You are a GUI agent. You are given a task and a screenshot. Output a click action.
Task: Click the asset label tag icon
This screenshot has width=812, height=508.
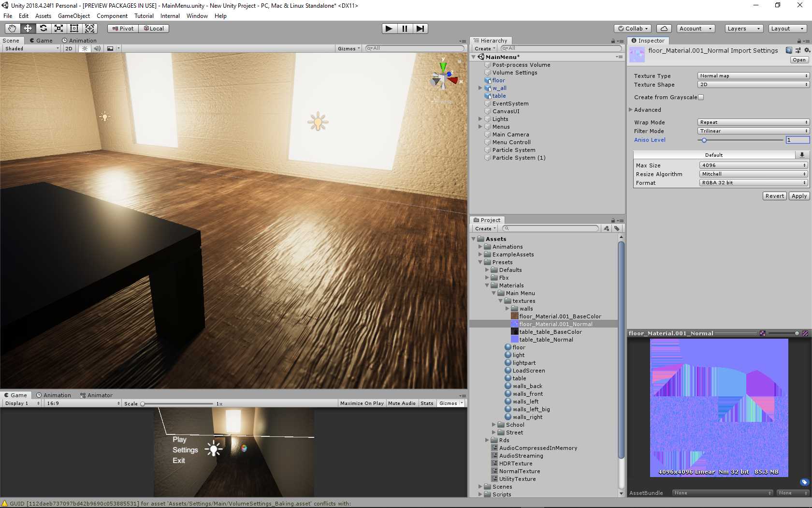point(804,482)
